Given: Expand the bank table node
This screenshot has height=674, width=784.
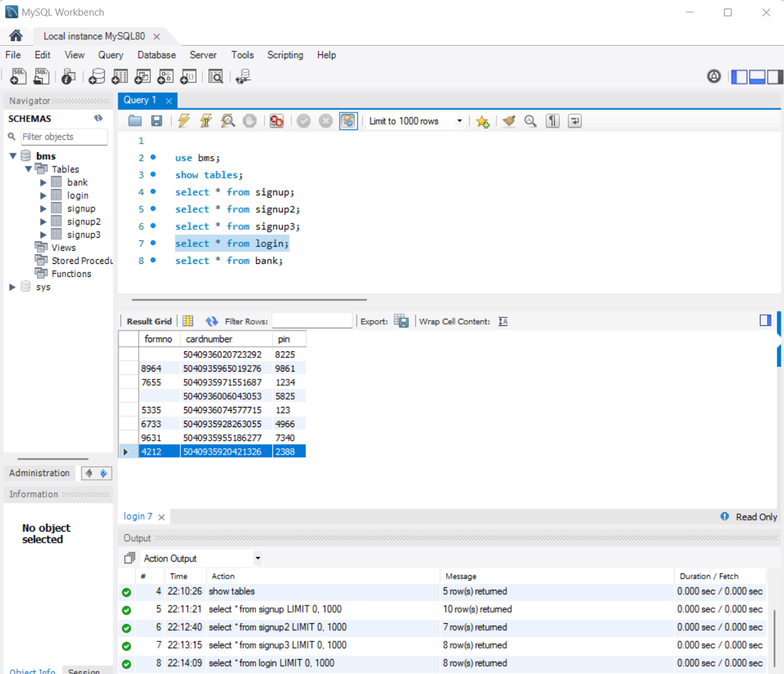Looking at the screenshot, I should 43,182.
